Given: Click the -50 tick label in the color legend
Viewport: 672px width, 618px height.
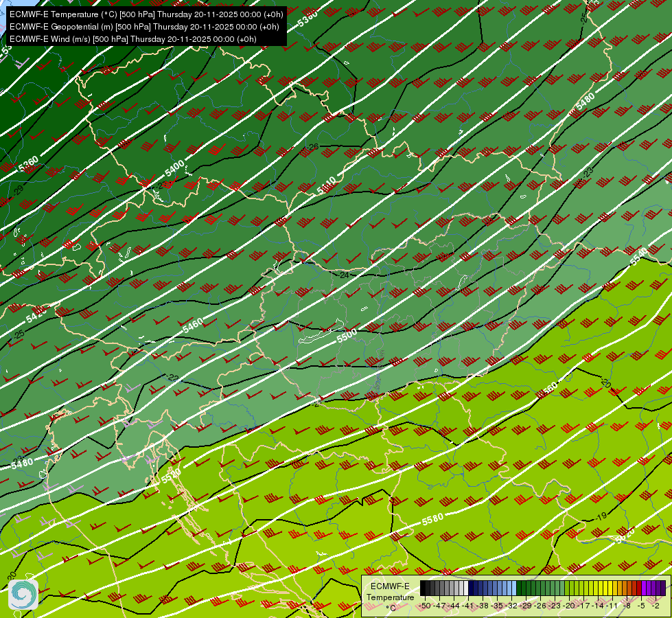Looking at the screenshot, I should point(425,606).
